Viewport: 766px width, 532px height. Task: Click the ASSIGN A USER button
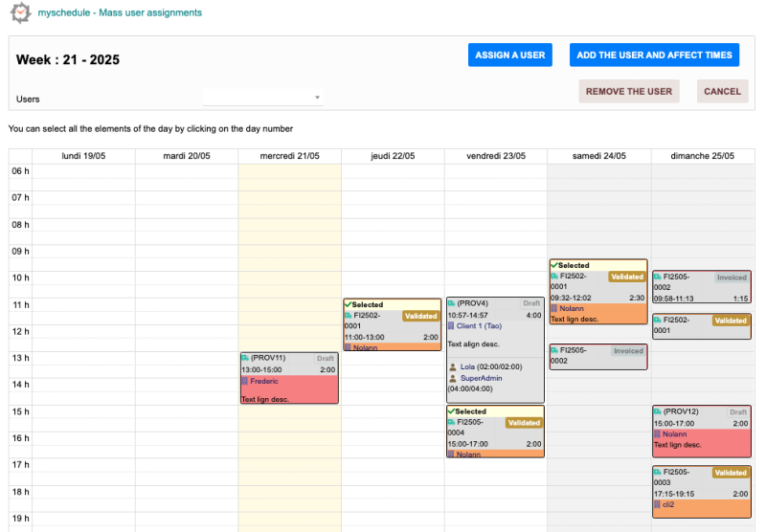510,55
